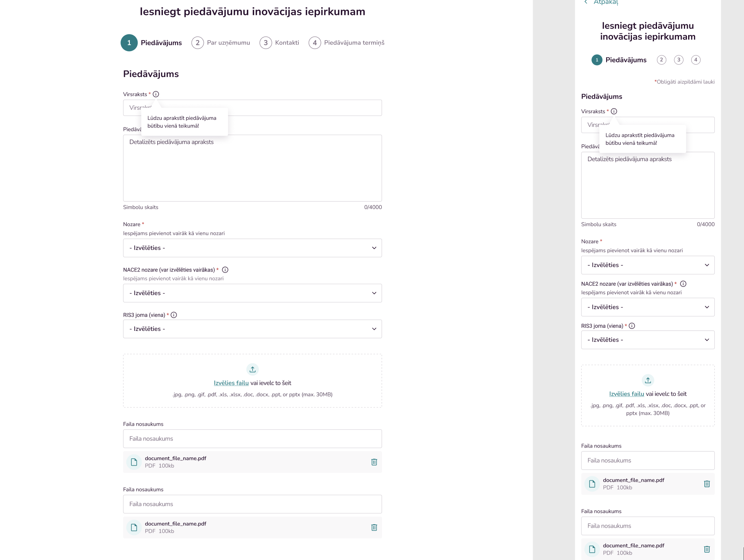
Task: Expand NACE2 nozare dropdown in desktop form
Action: click(252, 293)
